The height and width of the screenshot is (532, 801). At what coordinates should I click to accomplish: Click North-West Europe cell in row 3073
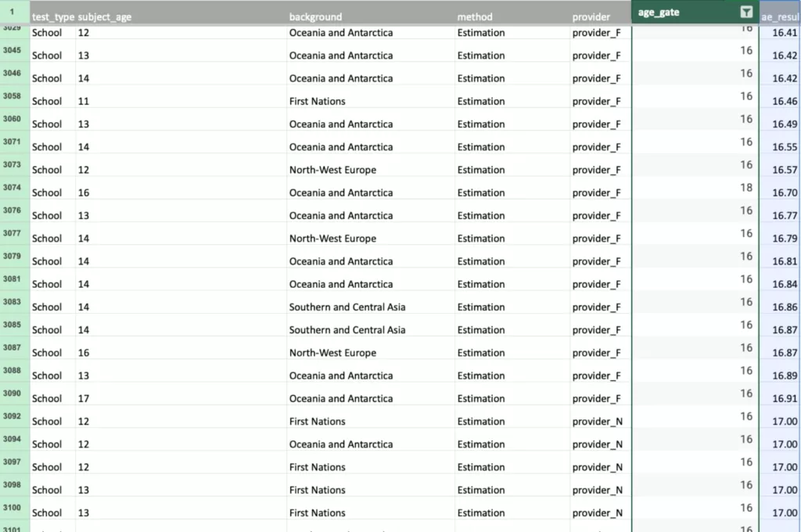tap(332, 170)
